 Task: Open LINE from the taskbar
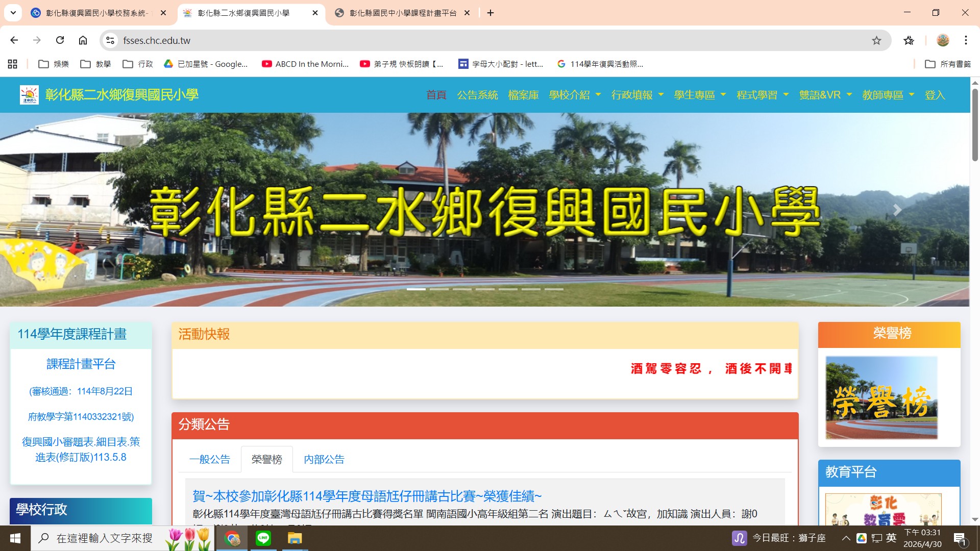point(263,538)
